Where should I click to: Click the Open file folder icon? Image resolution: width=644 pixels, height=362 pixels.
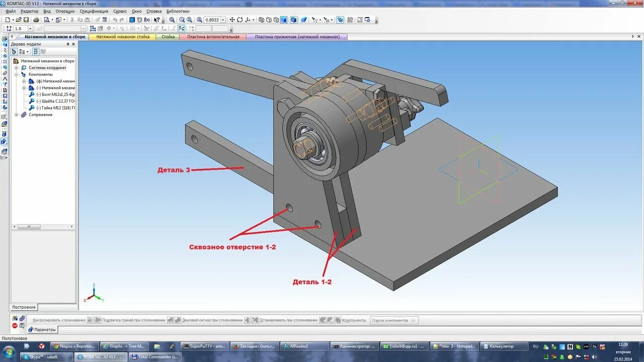click(x=18, y=20)
